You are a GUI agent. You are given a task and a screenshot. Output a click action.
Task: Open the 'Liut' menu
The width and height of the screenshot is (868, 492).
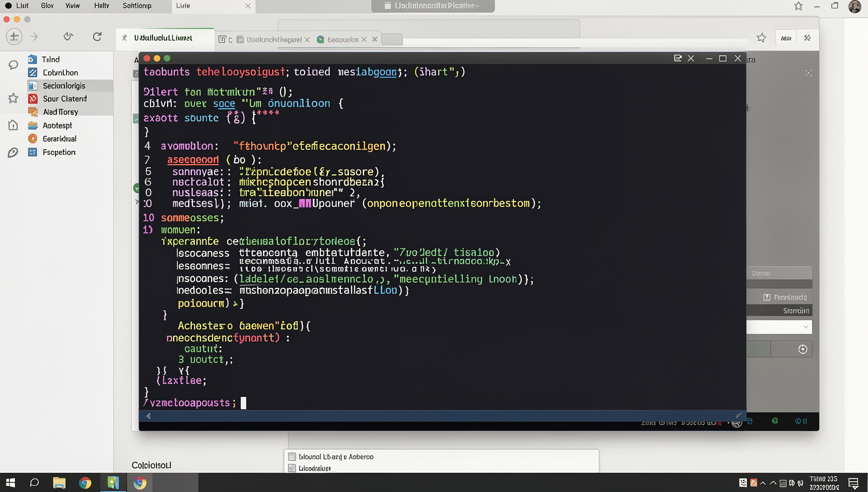(x=22, y=5)
